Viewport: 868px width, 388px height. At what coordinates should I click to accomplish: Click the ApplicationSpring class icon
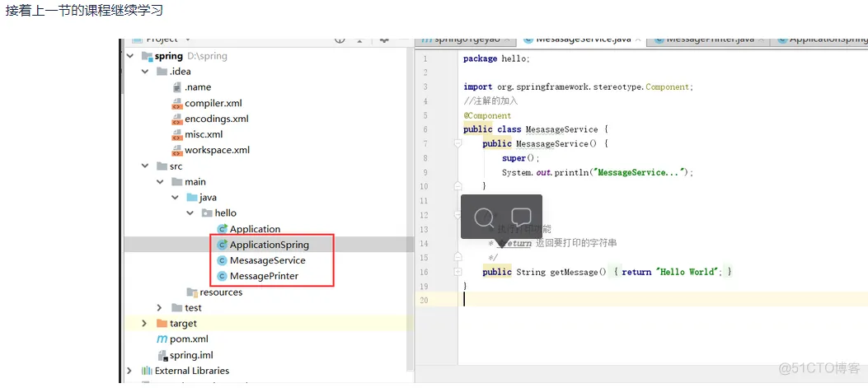223,244
